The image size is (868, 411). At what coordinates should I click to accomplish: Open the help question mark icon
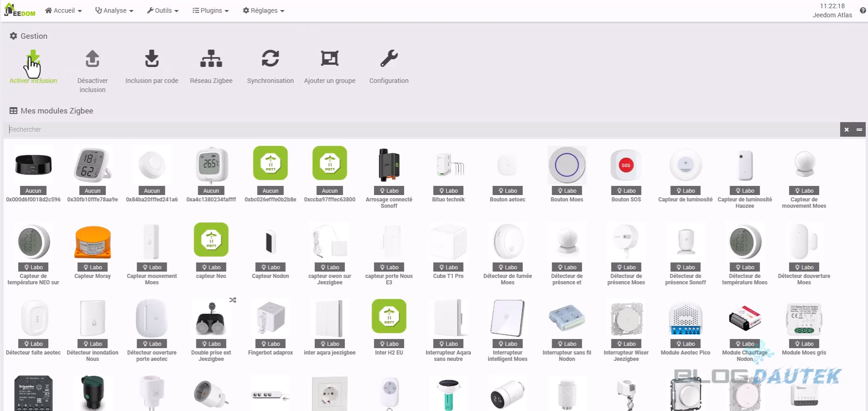(863, 10)
